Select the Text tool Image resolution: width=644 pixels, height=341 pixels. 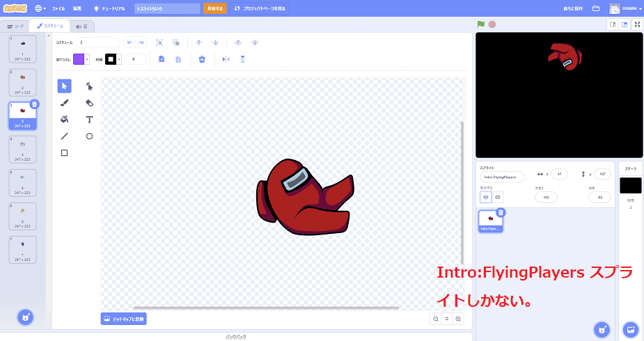coord(89,120)
